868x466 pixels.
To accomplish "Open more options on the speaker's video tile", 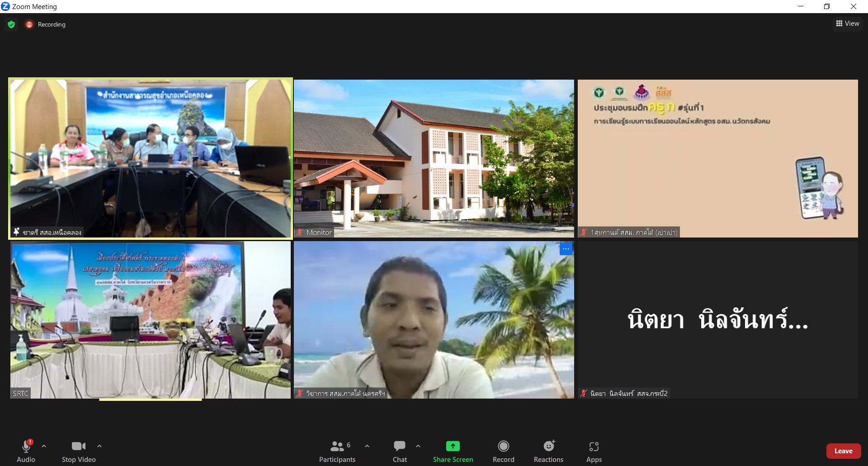I will (566, 249).
